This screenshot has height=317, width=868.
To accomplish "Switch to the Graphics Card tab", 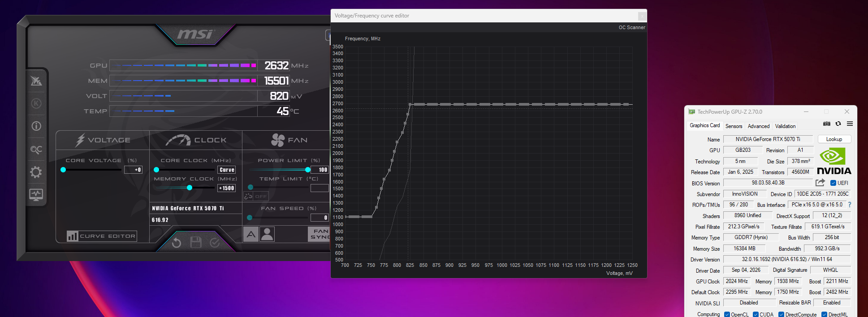I will [x=704, y=125].
